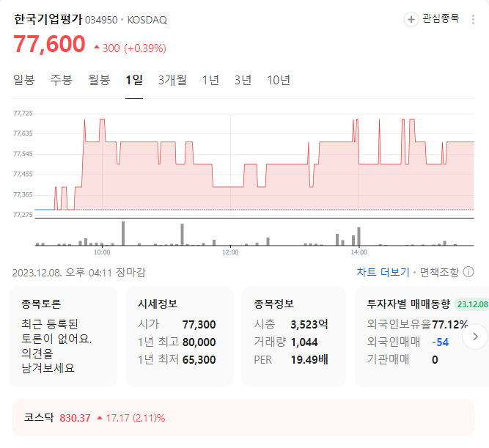489x448 pixels.
Task: Click the 77,725 price axis label
Action: point(23,113)
